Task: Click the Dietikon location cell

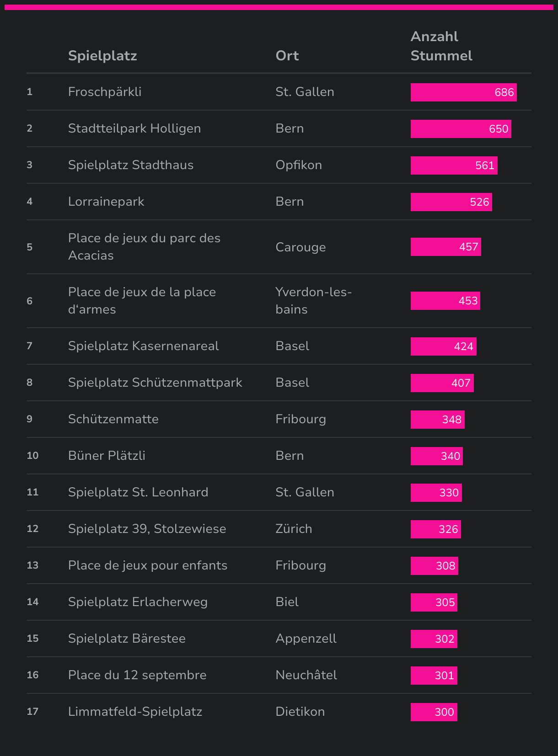Action: click(300, 712)
